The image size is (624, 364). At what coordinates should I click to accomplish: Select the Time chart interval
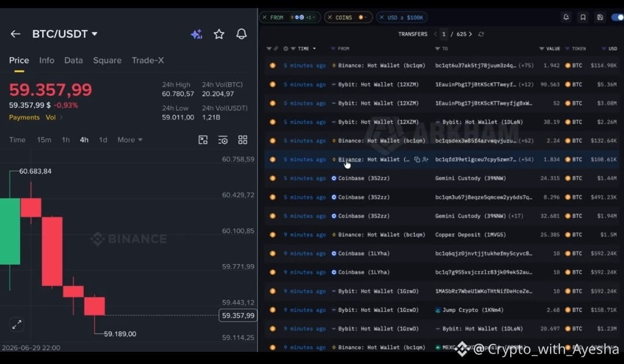point(17,140)
